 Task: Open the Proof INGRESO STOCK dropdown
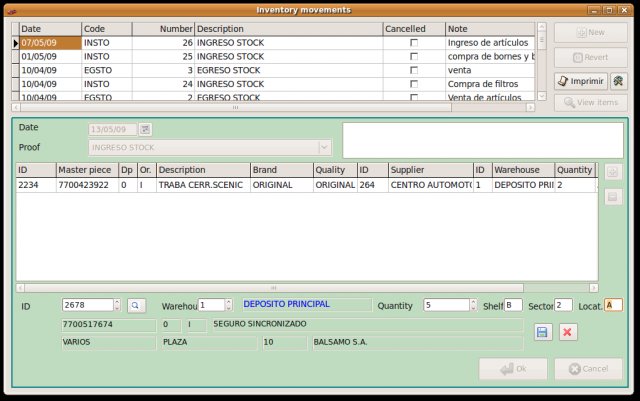tap(324, 147)
